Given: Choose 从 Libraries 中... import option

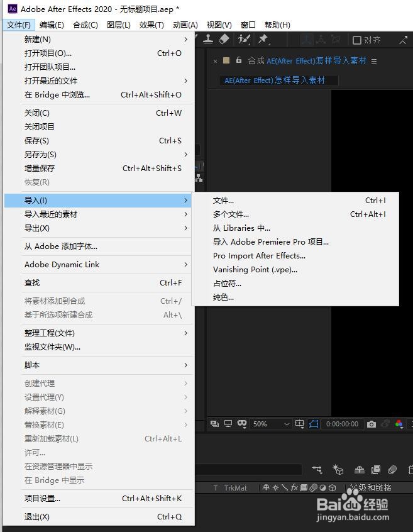Looking at the screenshot, I should (295, 228).
